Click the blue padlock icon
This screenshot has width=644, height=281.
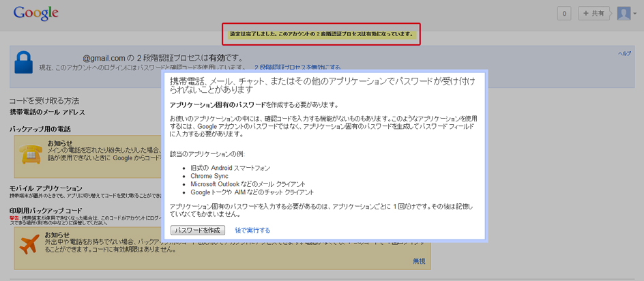point(23,63)
